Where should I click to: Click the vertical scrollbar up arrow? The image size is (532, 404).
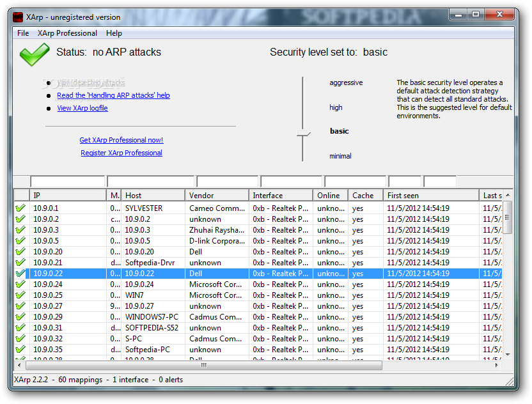click(508, 195)
